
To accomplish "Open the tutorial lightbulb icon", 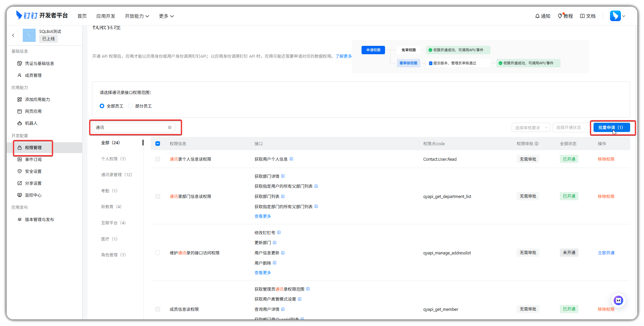I will point(560,16).
